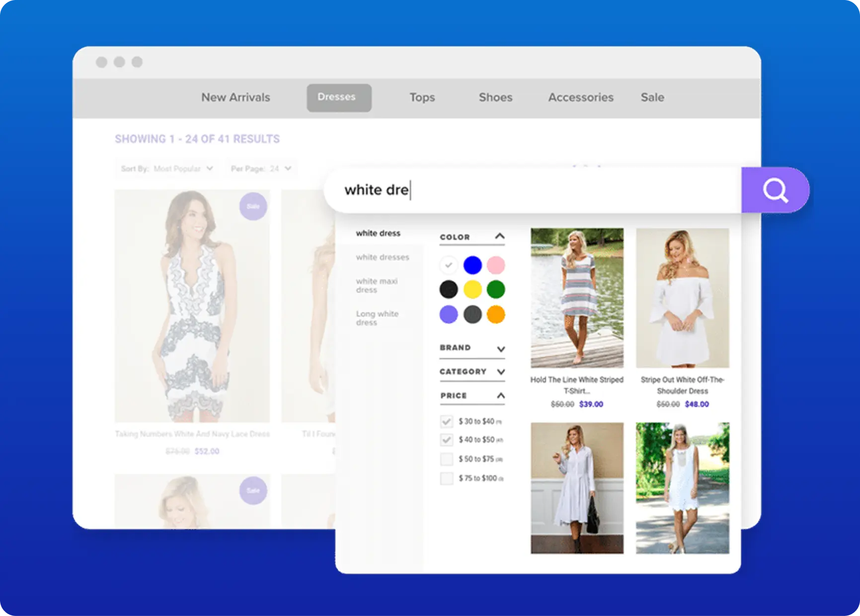This screenshot has width=860, height=616.
Task: Select the green color filter circle
Action: point(495,290)
